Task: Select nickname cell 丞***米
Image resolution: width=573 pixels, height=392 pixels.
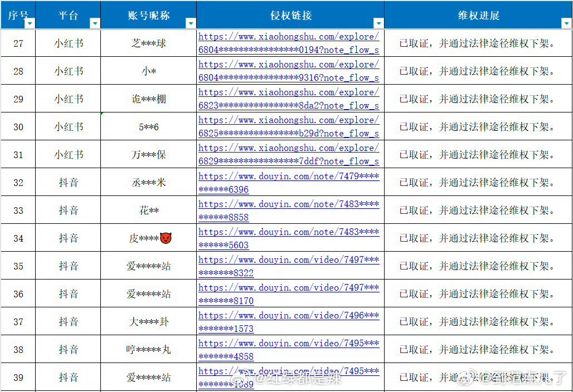Action: point(148,183)
